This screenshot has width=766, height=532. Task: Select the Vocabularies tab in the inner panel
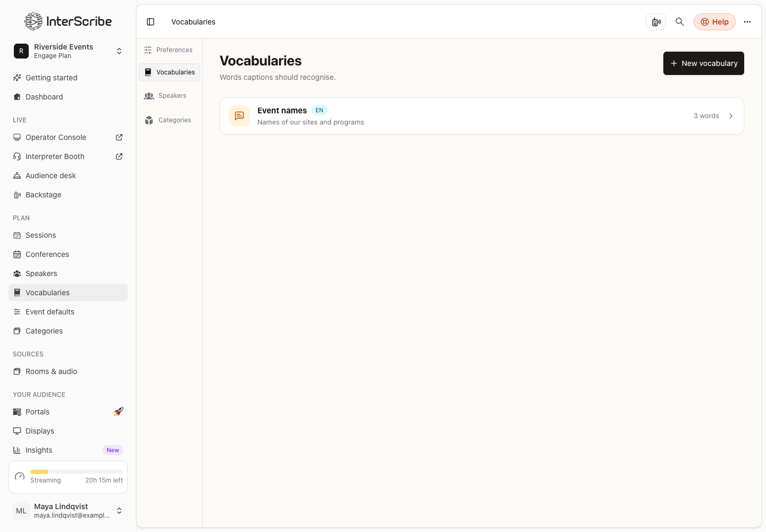pos(169,72)
